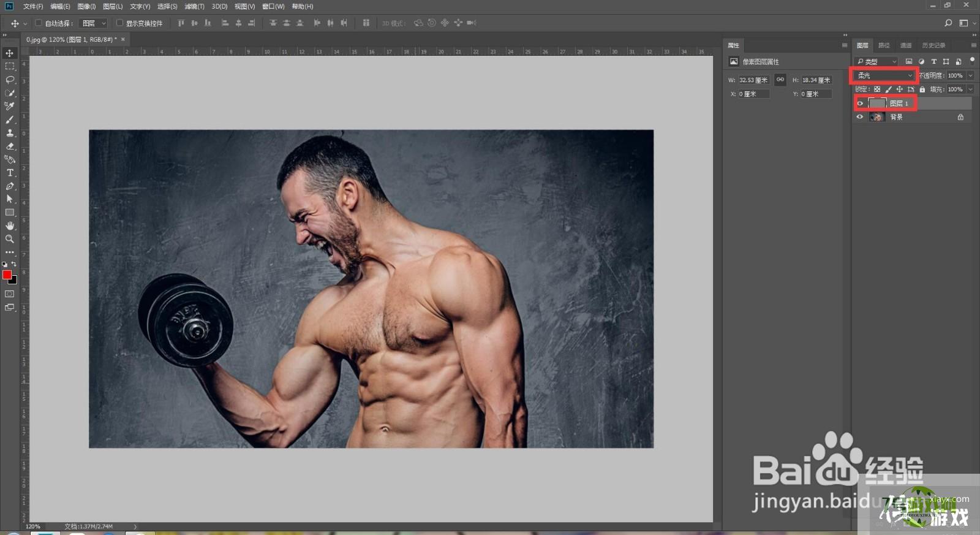The image size is (980, 535).
Task: Click the workspace switcher icon near search
Action: (x=963, y=23)
